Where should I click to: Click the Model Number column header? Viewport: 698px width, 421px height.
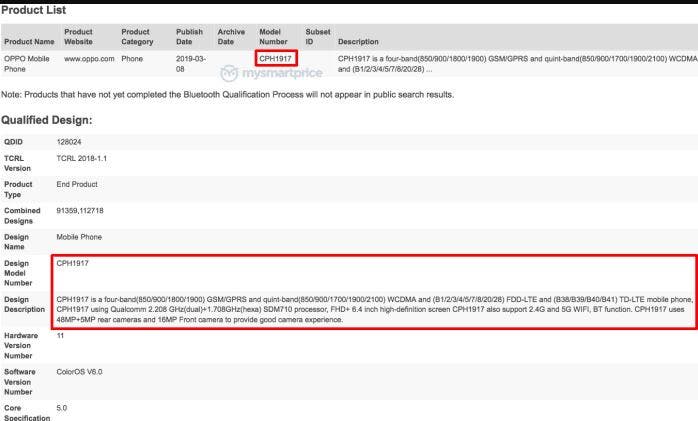(273, 36)
